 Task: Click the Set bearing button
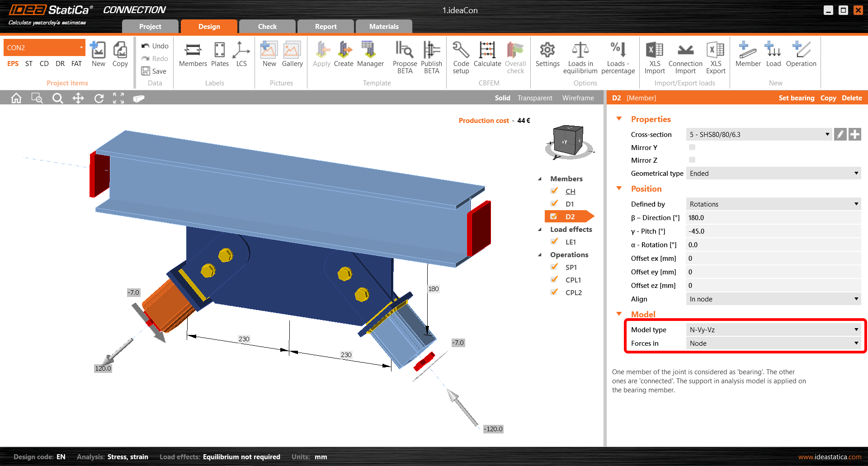point(796,98)
